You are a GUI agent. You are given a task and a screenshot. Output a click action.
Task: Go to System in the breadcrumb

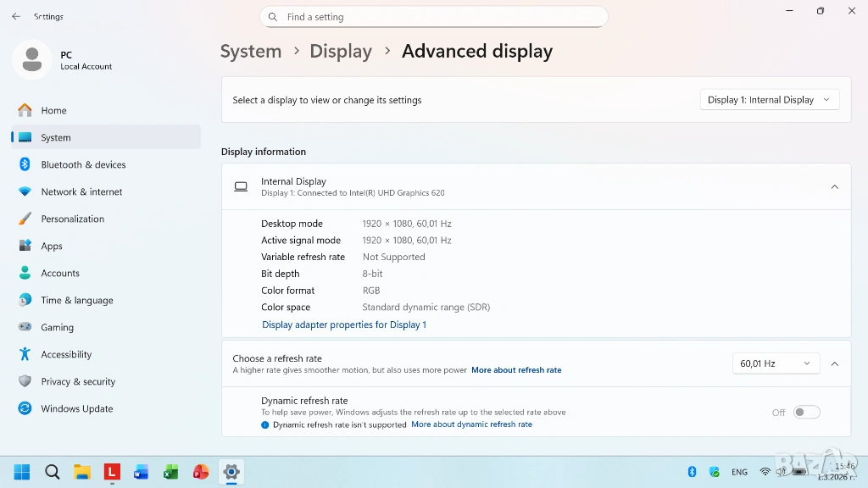(x=251, y=52)
